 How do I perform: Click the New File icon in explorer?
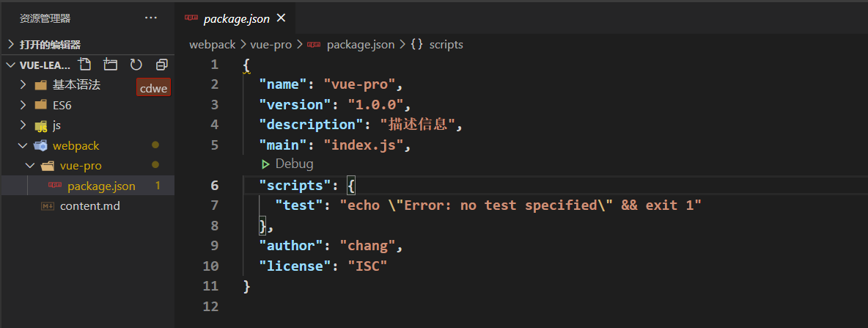[85, 65]
